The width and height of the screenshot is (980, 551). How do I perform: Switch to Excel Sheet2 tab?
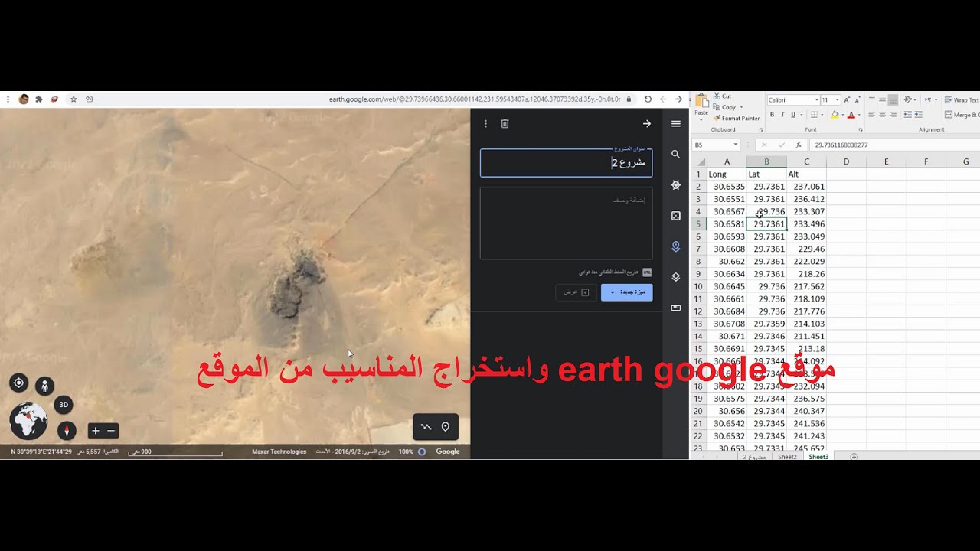coord(787,457)
